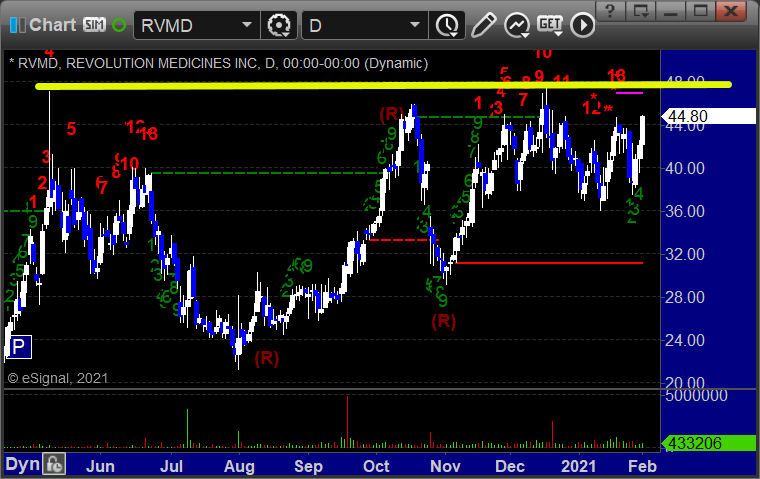Select the pencil drawing tool
760x479 pixels.
tap(483, 25)
